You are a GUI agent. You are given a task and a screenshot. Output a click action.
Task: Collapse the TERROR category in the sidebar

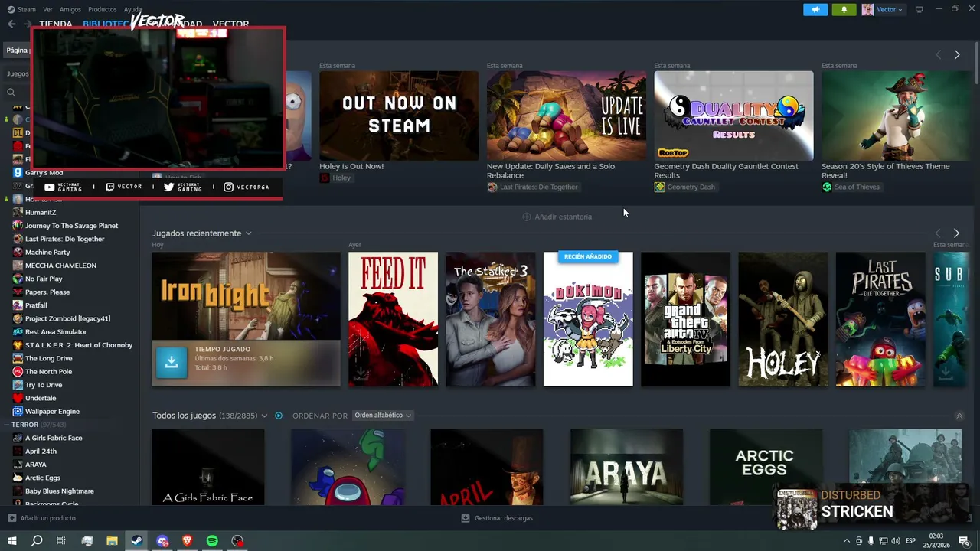(6, 425)
